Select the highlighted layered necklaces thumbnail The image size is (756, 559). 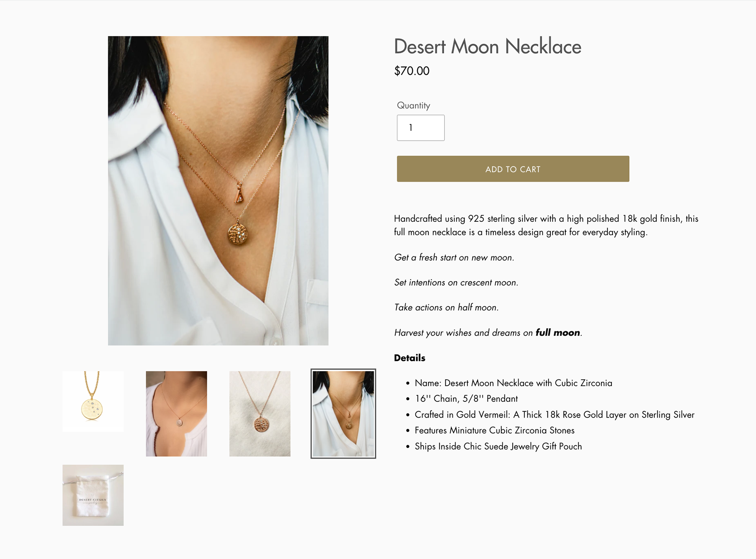[x=343, y=414]
